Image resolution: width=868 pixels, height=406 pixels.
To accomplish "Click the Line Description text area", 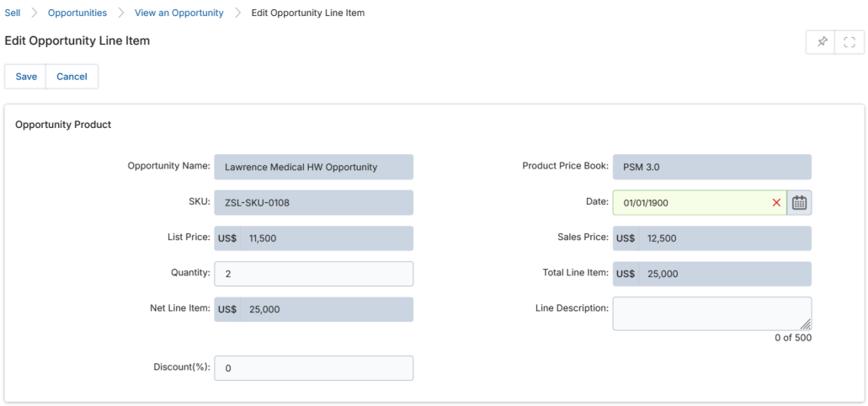I will 712,313.
